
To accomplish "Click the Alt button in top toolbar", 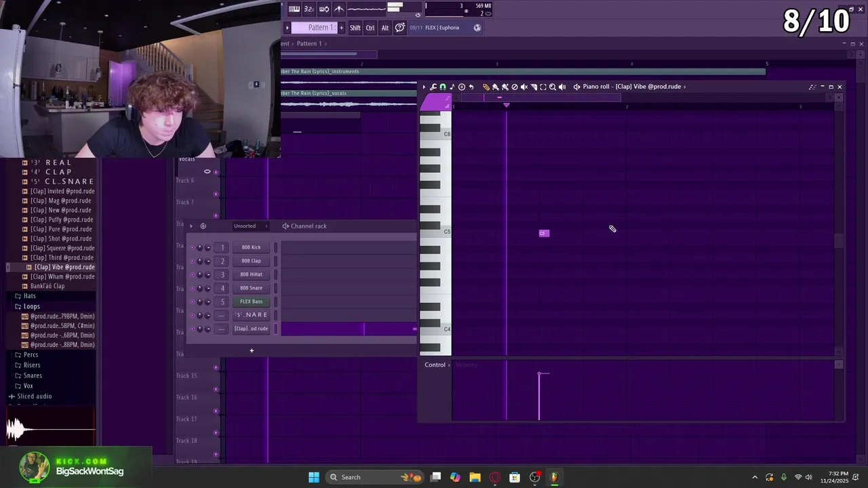I will (x=385, y=28).
